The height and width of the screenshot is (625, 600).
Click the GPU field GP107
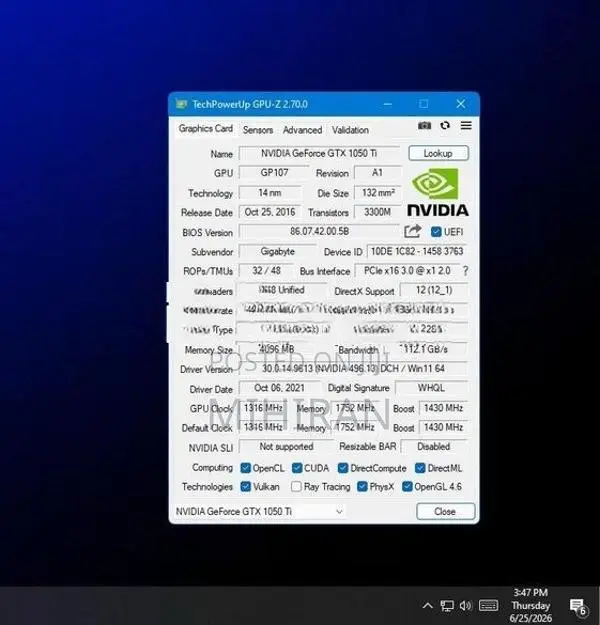point(274,173)
